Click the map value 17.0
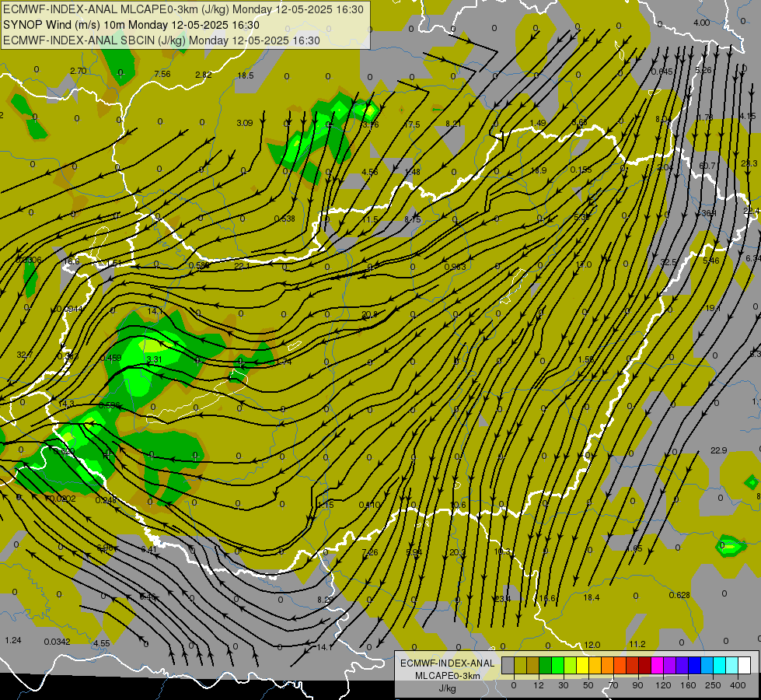 click(583, 264)
